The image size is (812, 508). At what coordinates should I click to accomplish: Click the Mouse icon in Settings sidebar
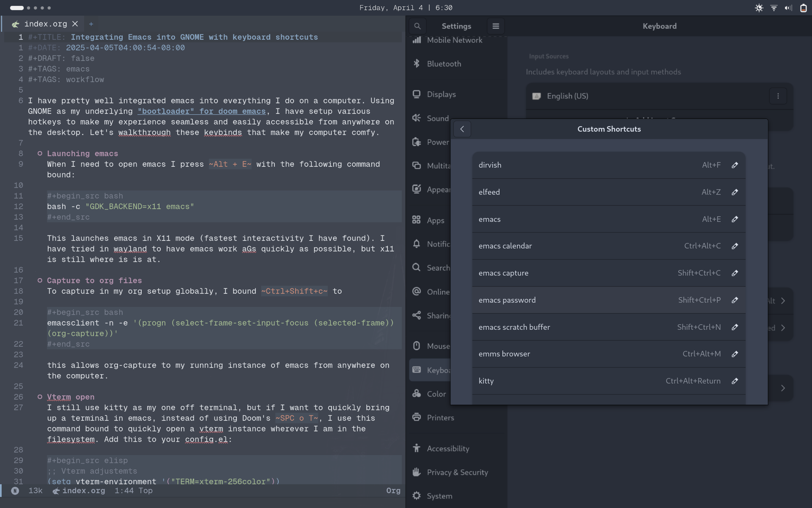(417, 346)
